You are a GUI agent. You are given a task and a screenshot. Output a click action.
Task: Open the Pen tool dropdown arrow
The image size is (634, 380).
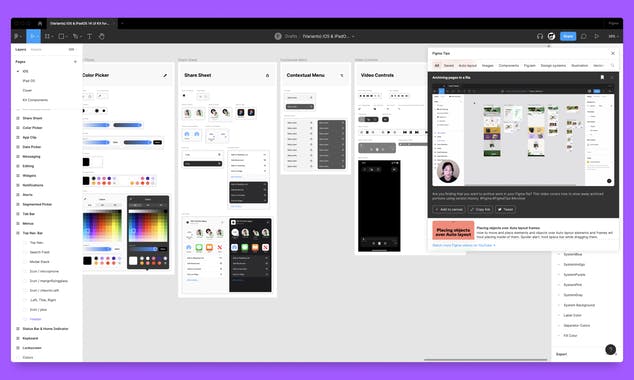[81, 37]
